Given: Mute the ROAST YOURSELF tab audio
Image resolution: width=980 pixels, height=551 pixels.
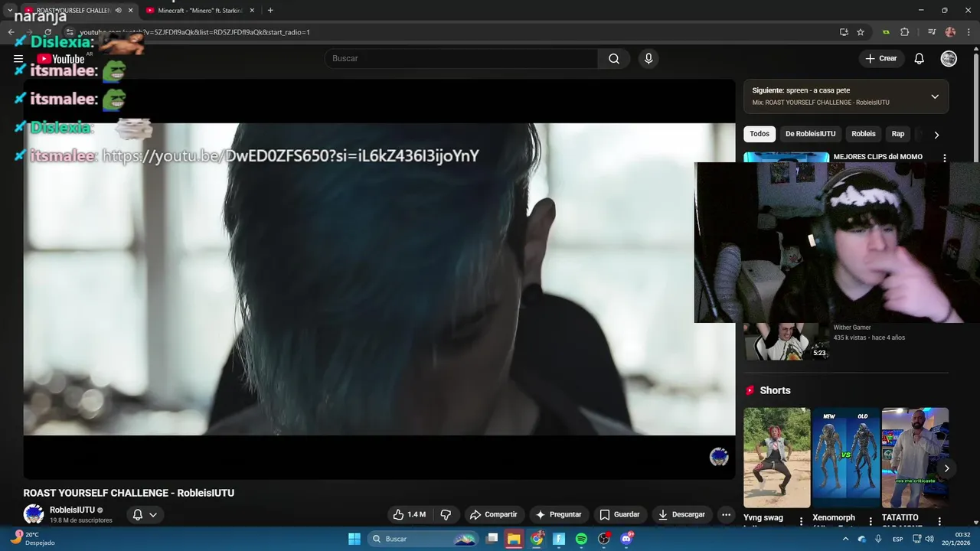Looking at the screenshot, I should [118, 10].
